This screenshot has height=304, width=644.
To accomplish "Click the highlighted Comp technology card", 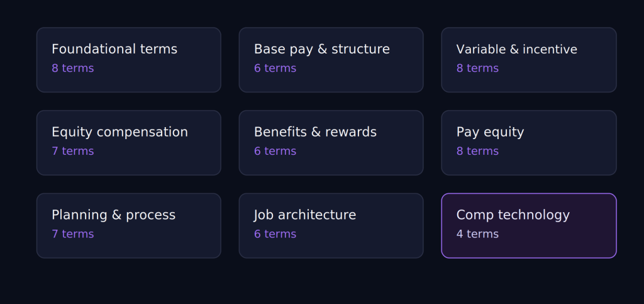I will click(529, 226).
